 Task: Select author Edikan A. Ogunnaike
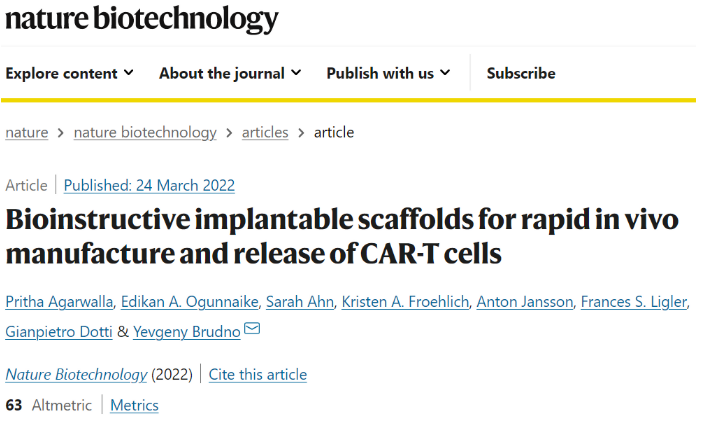189,302
